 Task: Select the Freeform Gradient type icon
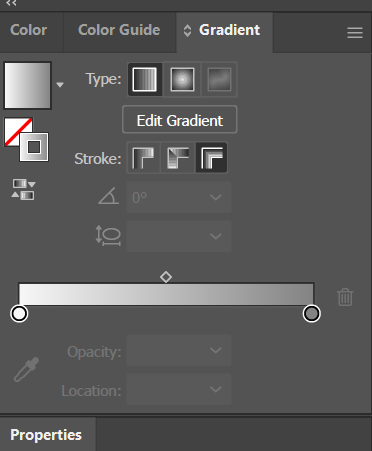219,79
